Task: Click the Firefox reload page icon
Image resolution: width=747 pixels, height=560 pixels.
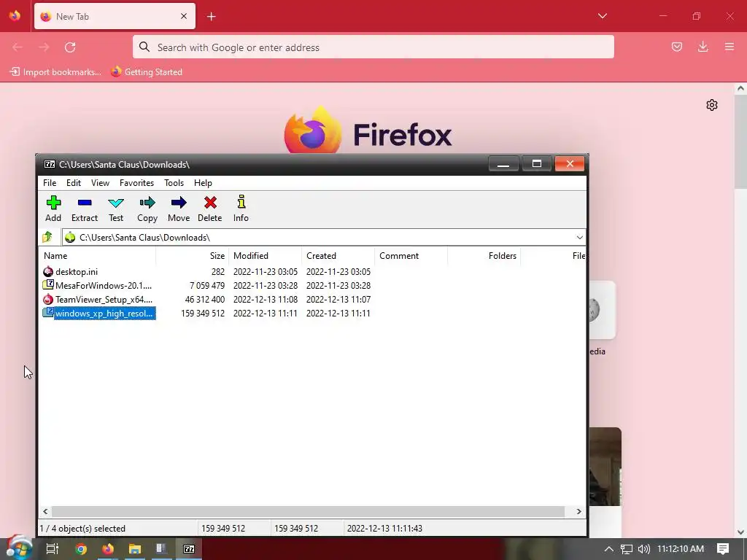Action: tap(70, 47)
